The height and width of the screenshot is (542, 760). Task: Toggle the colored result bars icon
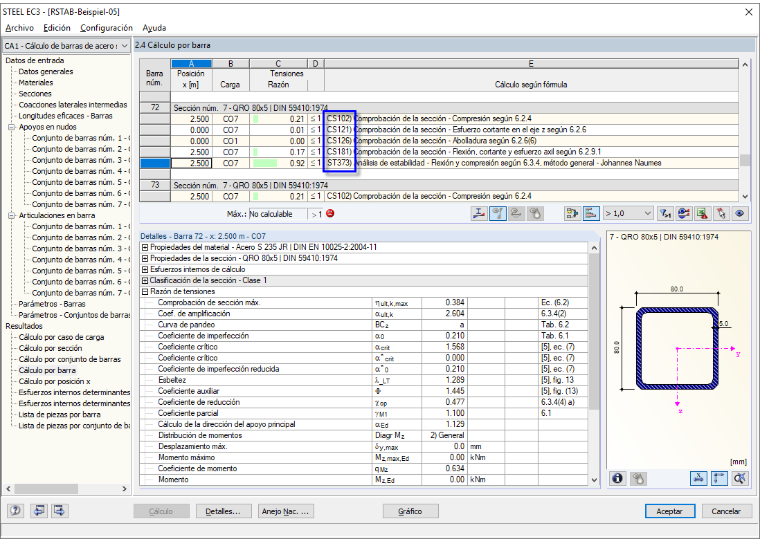(591, 213)
